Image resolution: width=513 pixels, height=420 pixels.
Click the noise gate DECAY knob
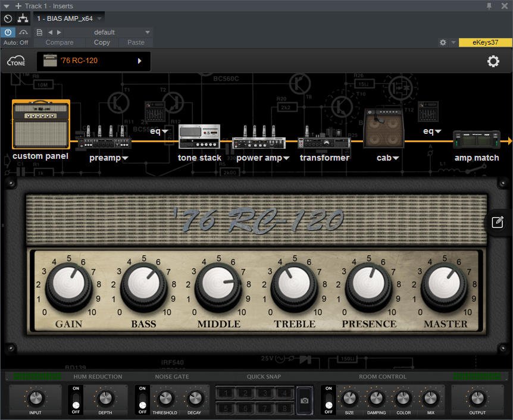195,398
